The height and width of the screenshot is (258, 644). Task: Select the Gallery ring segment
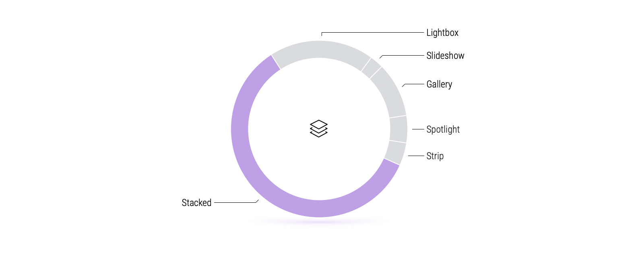click(x=390, y=93)
